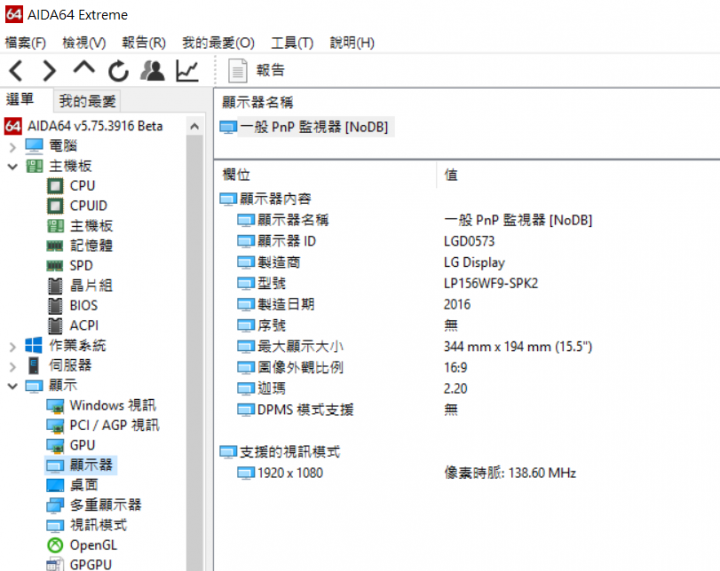The width and height of the screenshot is (720, 571).
Task: Open the 桌面 desktop tree item
Action: coord(72,485)
